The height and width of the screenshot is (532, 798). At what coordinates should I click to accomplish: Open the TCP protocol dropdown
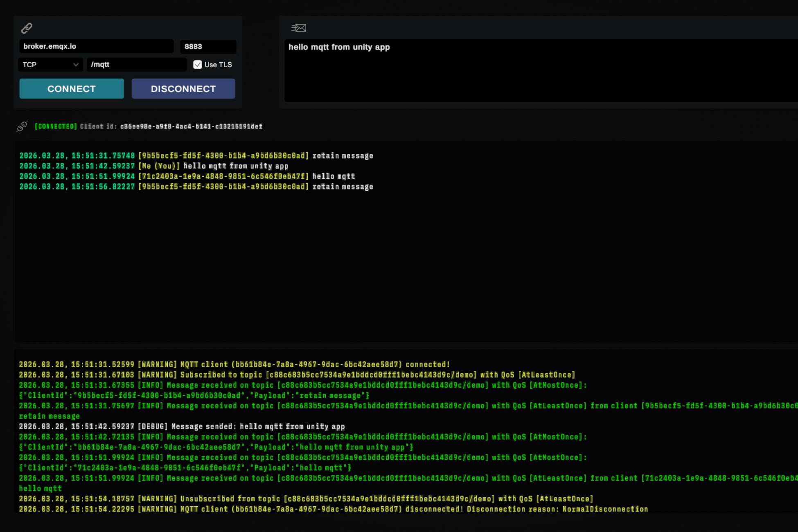[x=51, y=65]
